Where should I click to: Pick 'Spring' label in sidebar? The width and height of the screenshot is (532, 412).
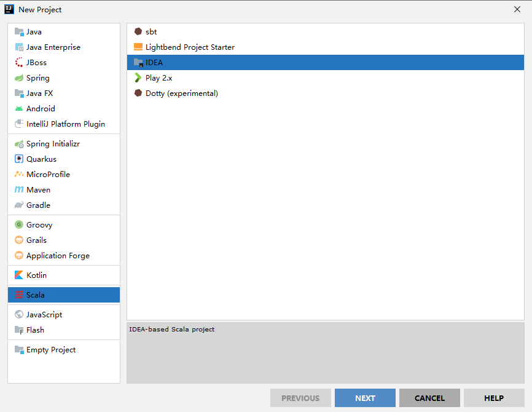38,78
